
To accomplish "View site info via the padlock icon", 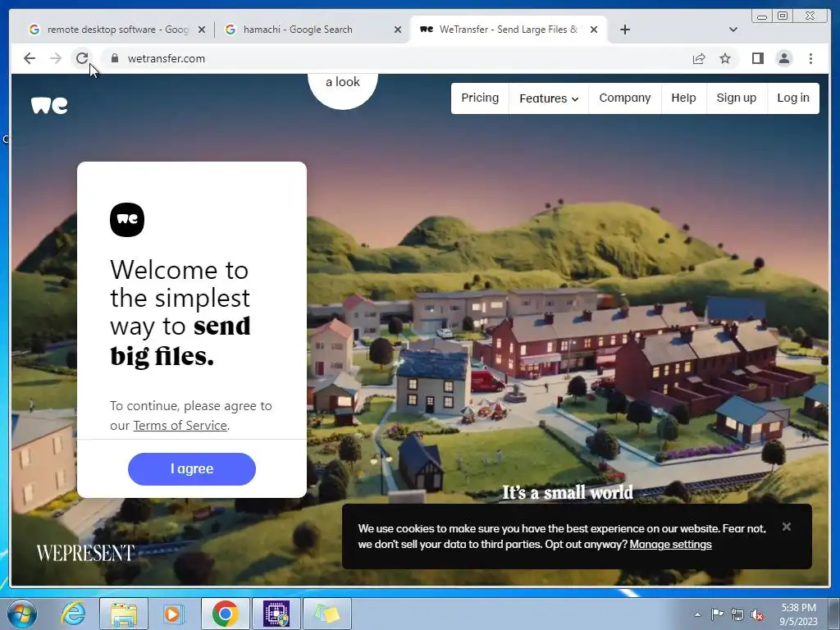I will click(x=115, y=58).
